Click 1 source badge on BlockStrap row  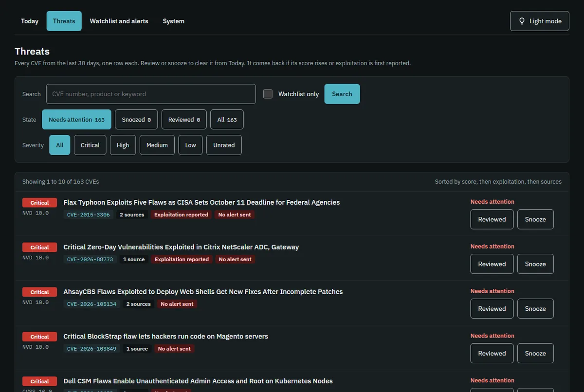click(137, 349)
